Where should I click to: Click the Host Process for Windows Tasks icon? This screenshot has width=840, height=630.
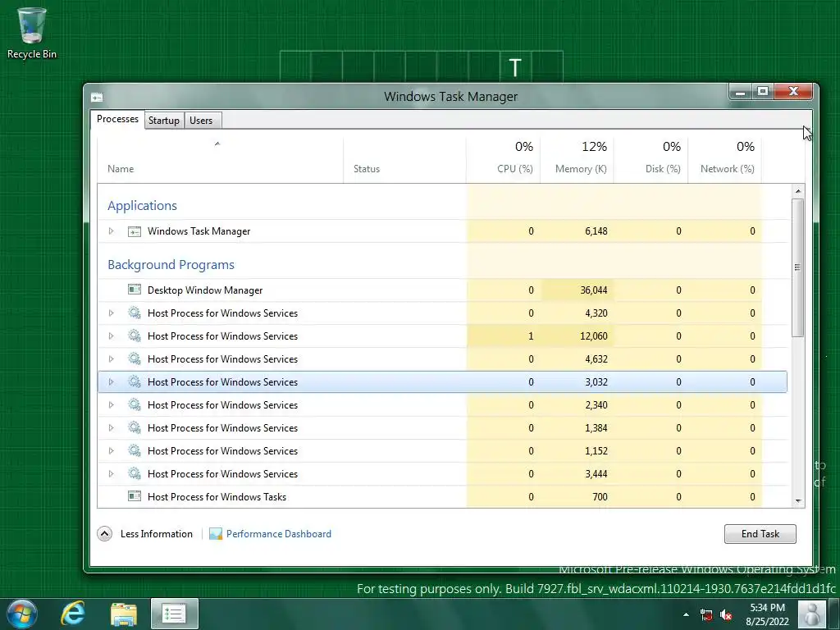point(135,496)
